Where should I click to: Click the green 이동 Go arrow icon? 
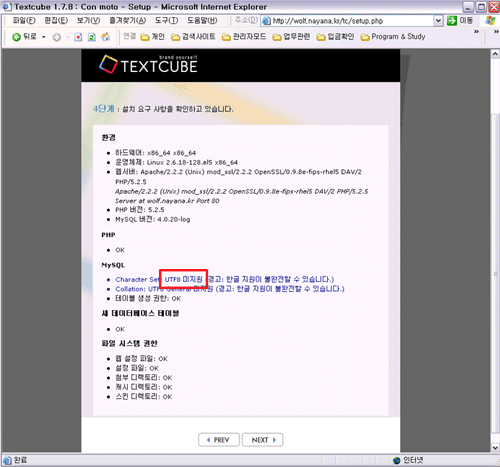click(x=452, y=21)
